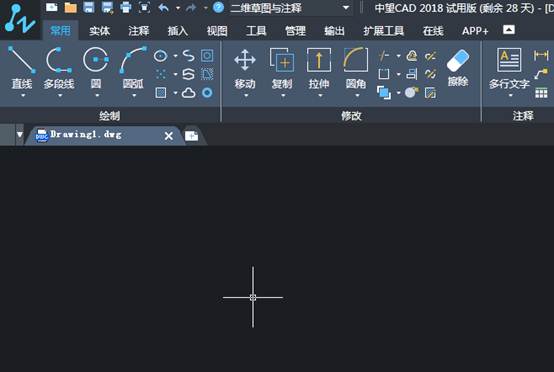Switch to the 实体 ribbon tab
This screenshot has width=554, height=372.
[100, 31]
